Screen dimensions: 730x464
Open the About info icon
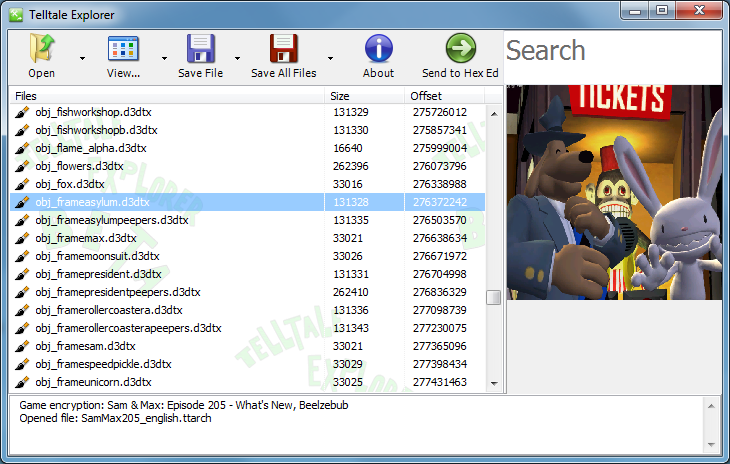[378, 48]
